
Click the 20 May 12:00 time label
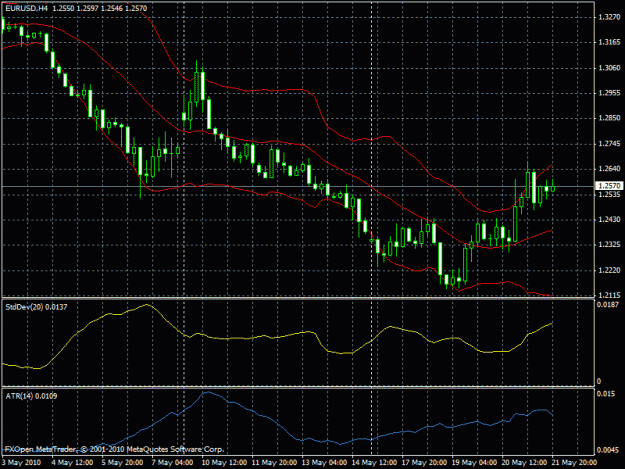point(524,463)
